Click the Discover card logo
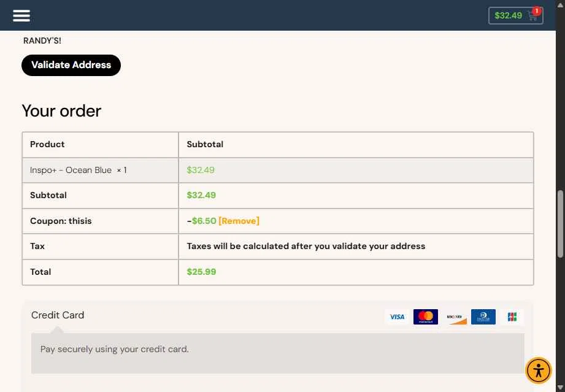565x392 pixels. click(455, 317)
